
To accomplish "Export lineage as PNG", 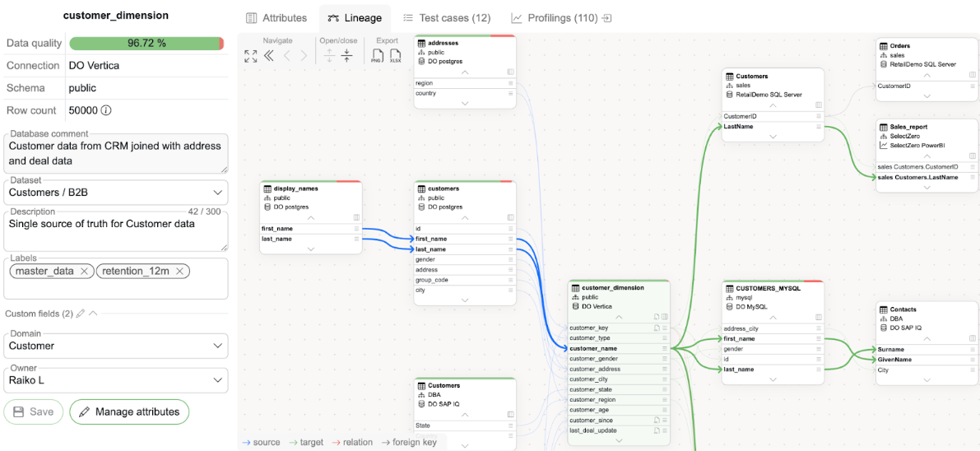I will coord(377,56).
